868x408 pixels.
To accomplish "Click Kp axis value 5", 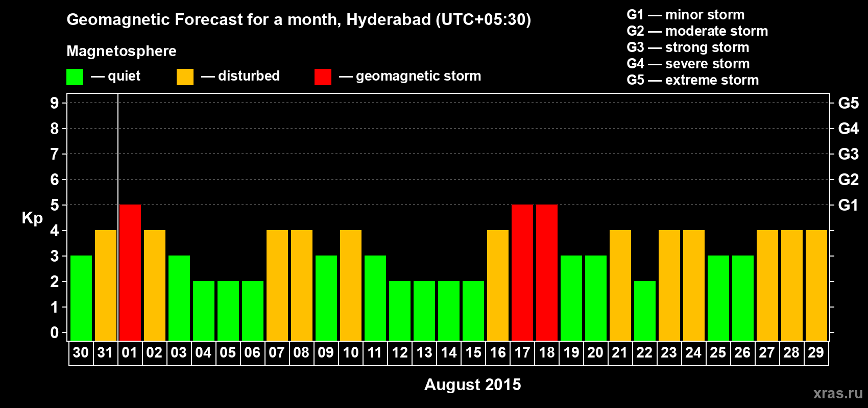I will [55, 205].
